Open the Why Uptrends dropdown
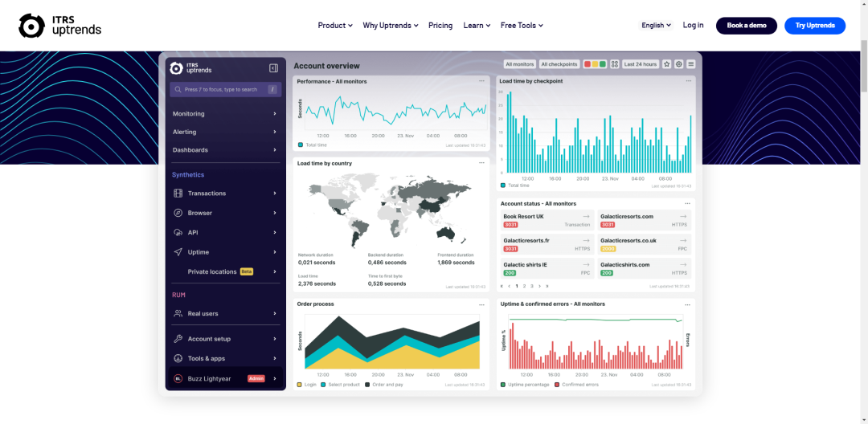Image resolution: width=868 pixels, height=424 pixels. point(391,26)
